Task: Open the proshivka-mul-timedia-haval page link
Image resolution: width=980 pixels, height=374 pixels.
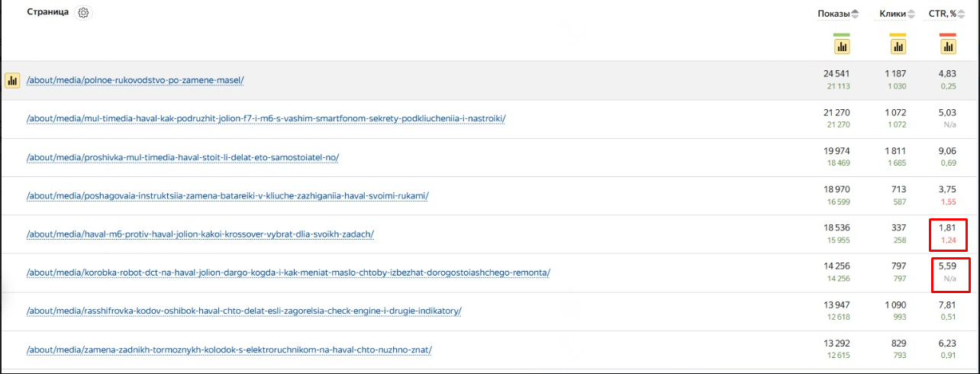Action: click(182, 157)
